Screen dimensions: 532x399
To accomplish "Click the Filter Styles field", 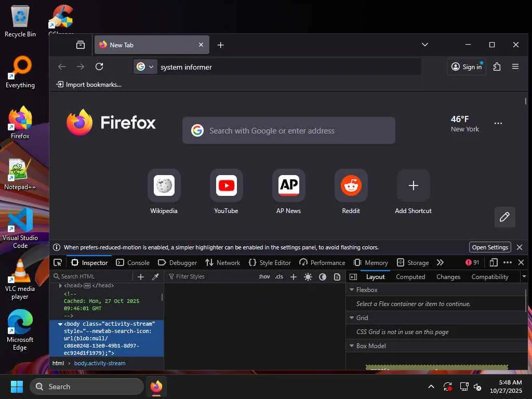I will tap(212, 276).
